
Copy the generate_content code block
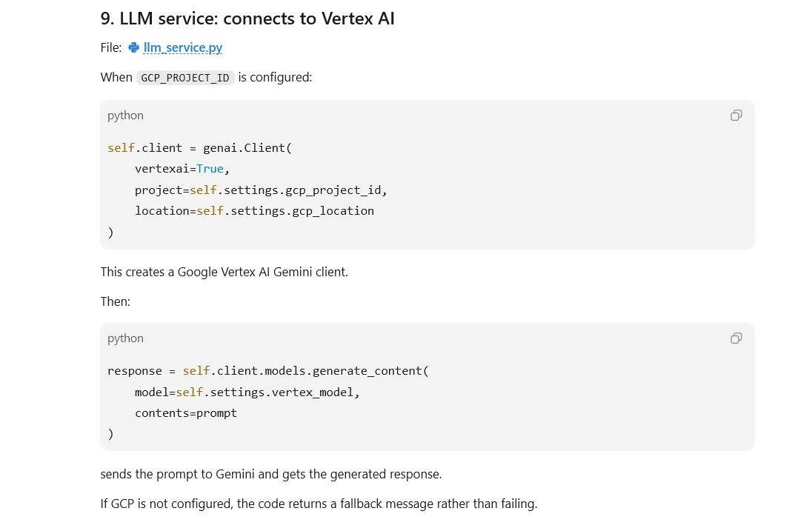736,338
